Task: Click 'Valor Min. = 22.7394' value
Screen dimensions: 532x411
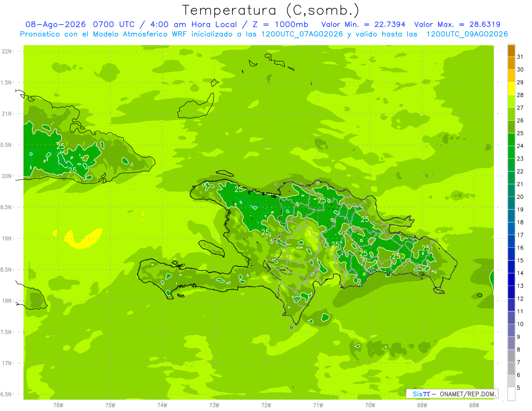Action: (x=364, y=24)
